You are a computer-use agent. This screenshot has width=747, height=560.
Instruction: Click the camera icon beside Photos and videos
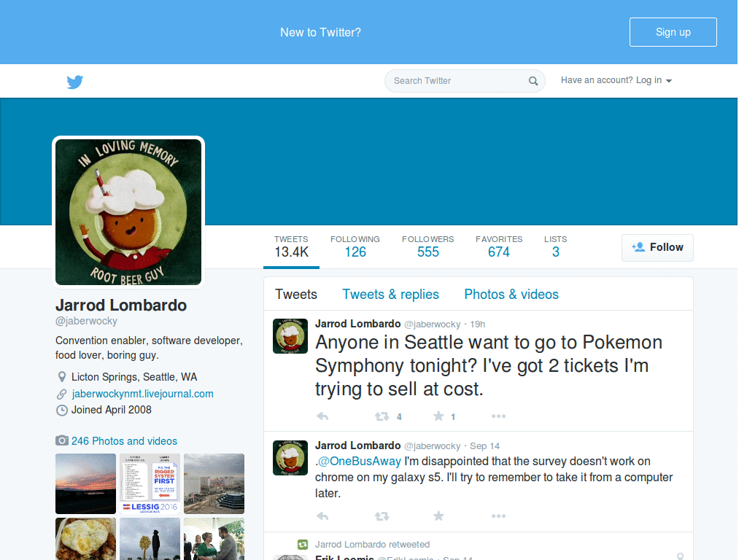click(62, 440)
